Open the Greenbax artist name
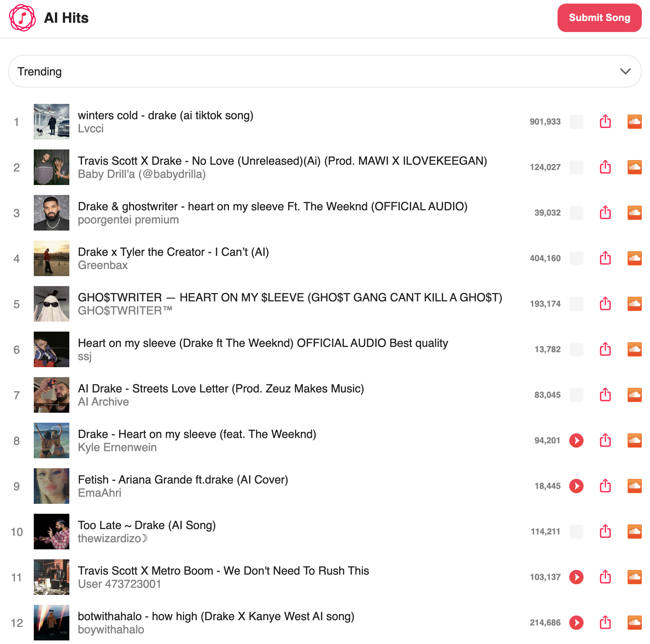This screenshot has height=644, width=650. pos(103,265)
